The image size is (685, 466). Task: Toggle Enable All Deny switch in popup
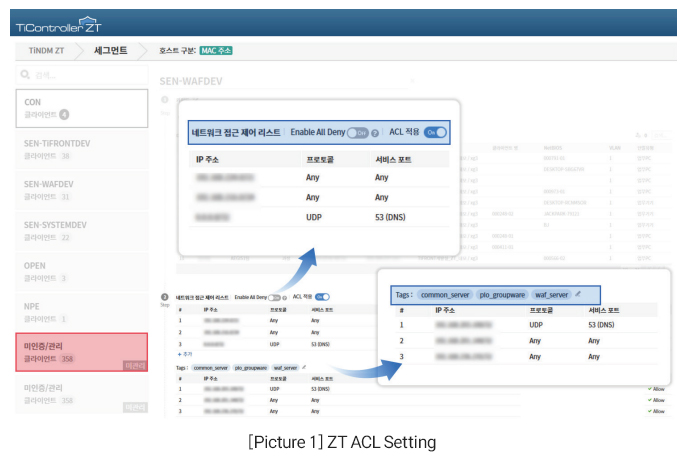pos(357,132)
